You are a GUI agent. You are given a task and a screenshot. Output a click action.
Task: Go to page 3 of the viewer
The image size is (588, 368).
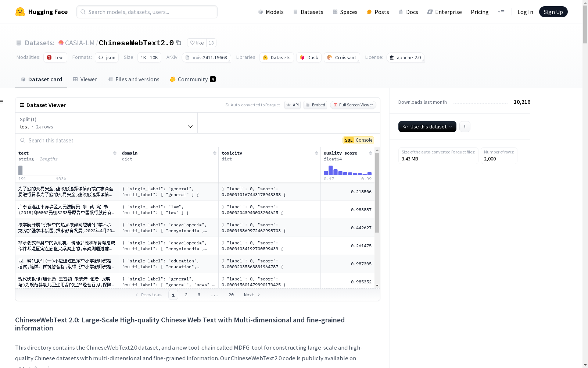coord(199,295)
